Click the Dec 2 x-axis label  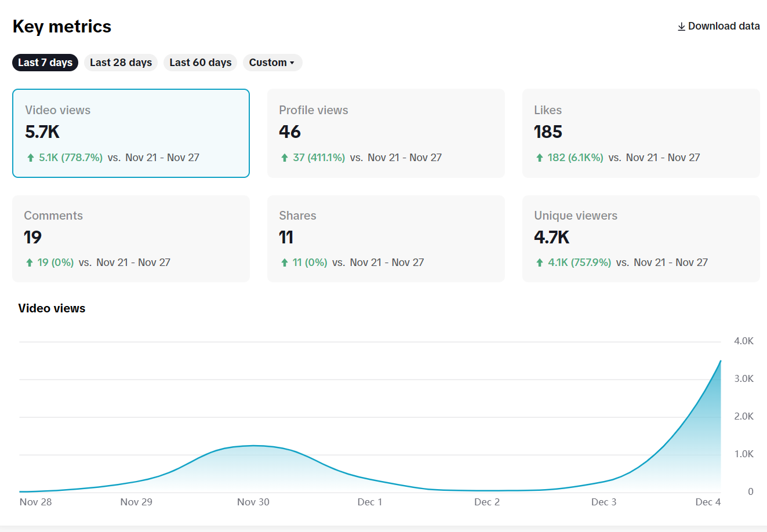click(487, 502)
